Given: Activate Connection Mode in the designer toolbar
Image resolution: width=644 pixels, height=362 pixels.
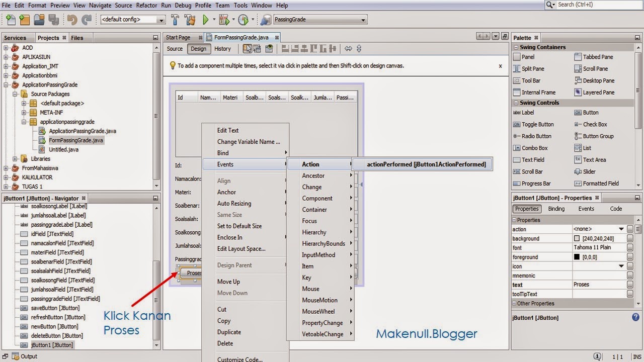Looking at the screenshot, I should click(x=257, y=49).
